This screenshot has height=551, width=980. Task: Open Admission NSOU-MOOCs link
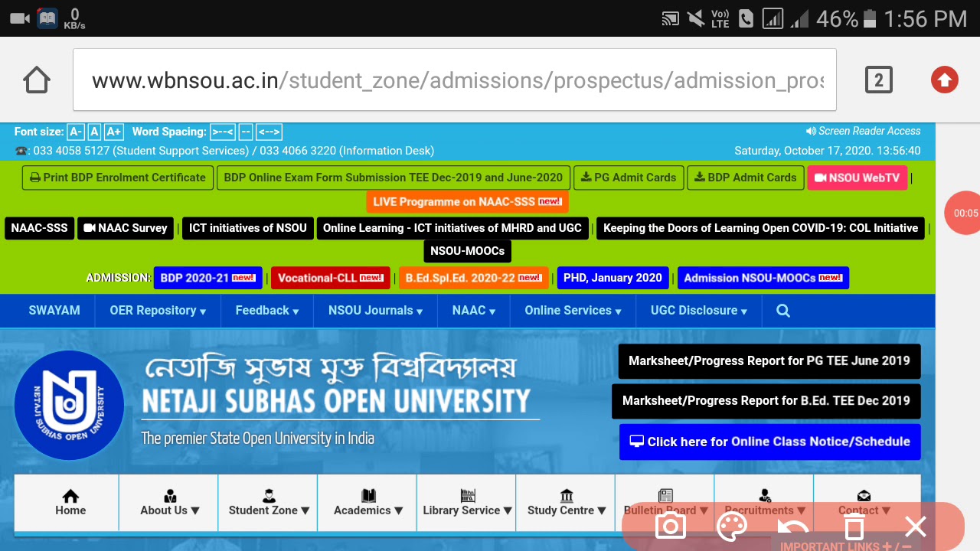click(x=763, y=278)
